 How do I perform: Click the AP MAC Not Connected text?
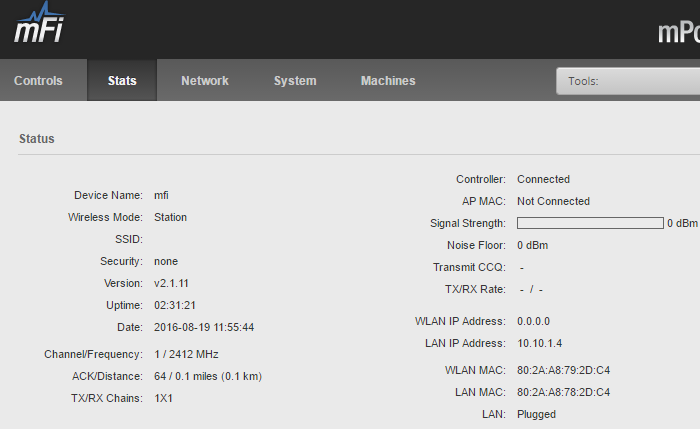click(x=553, y=201)
